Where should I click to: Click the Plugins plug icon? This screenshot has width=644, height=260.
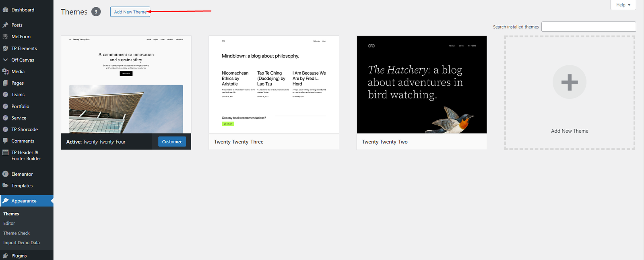[x=6, y=256]
